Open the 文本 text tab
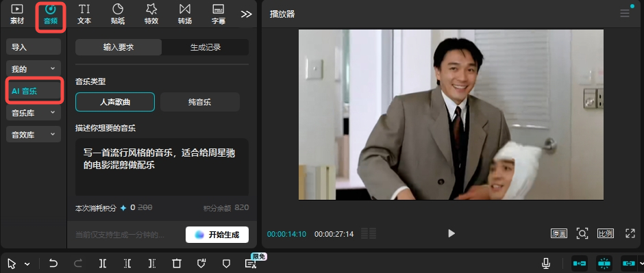644x273 pixels. tap(84, 14)
